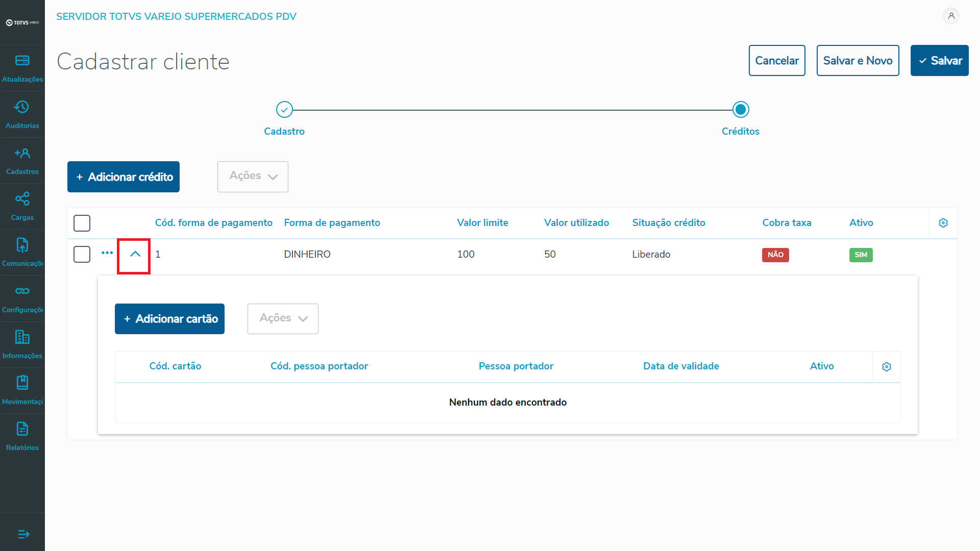
Task: Open the Relatórios report icon
Action: point(22,429)
